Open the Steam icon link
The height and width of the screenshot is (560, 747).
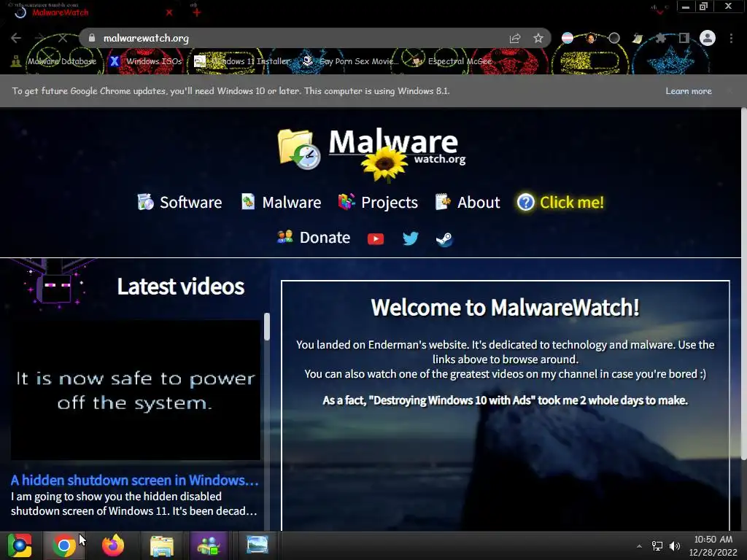(x=444, y=238)
